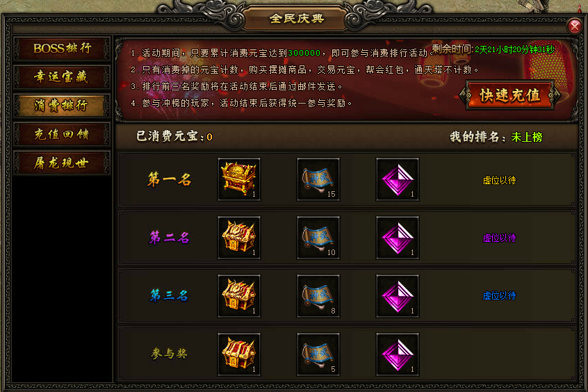Click the third place purple gem reward
The image size is (588, 392).
point(398,296)
